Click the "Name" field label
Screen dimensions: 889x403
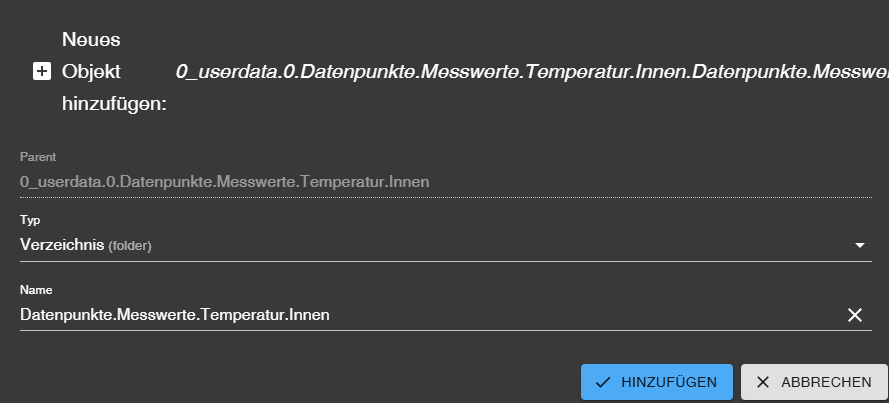coord(36,290)
